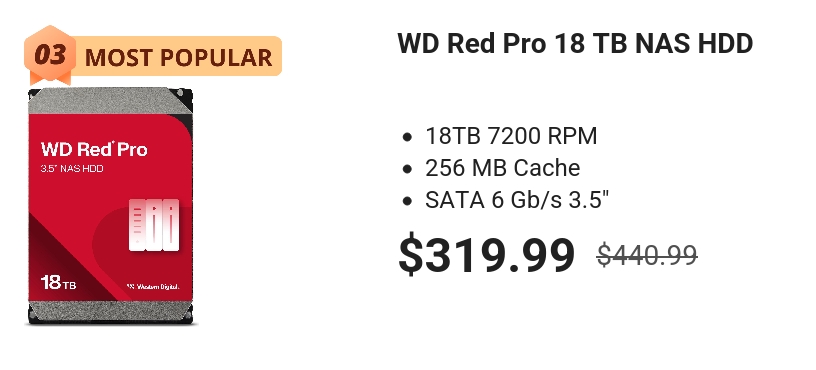Viewport: 816px width, 370px height.
Task: Open the WD Red Pro 18 TB NAS HDD title
Action: point(575,43)
